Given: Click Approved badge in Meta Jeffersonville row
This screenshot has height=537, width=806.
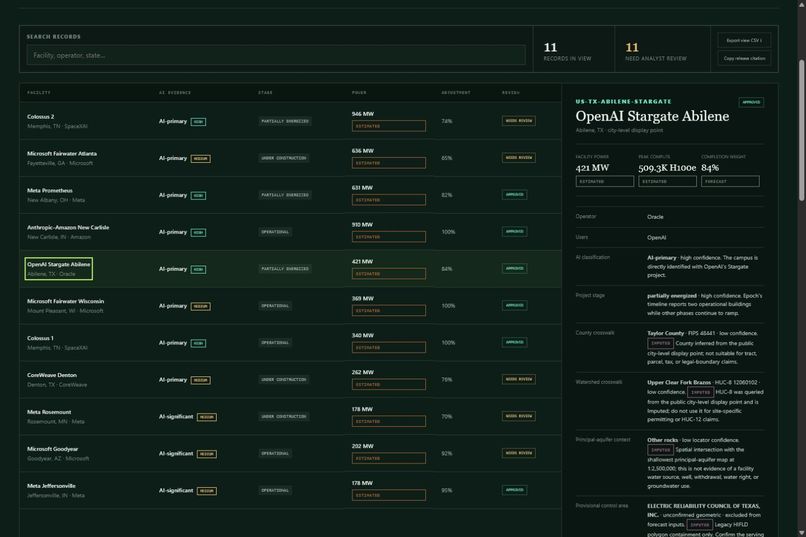Looking at the screenshot, I should click(515, 490).
